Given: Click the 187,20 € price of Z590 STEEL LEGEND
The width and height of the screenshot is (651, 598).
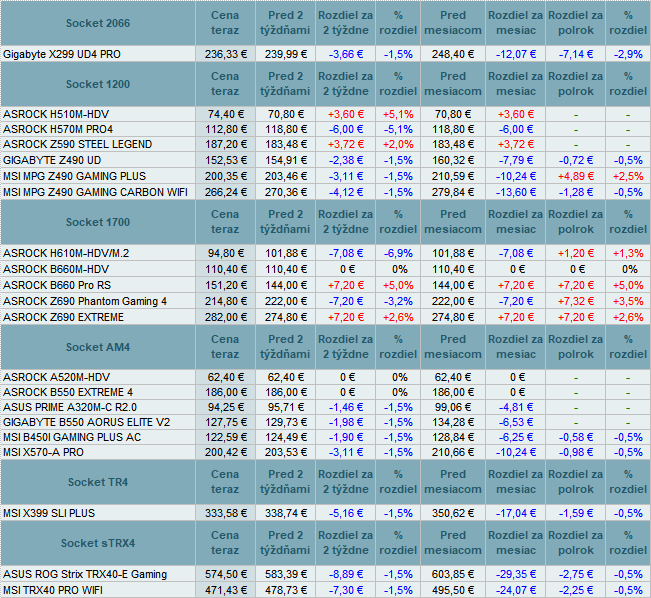Looking at the screenshot, I should [x=226, y=145].
